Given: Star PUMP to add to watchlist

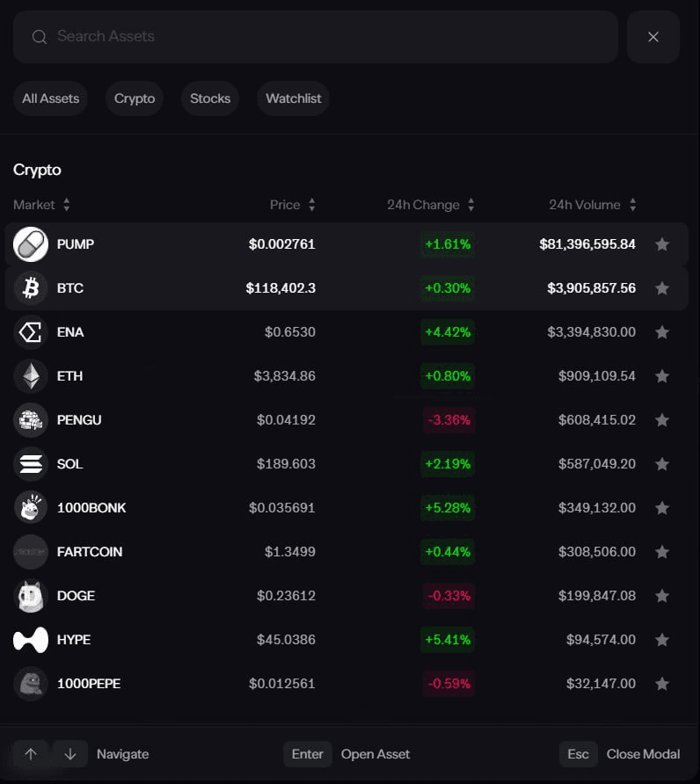Looking at the screenshot, I should pos(662,244).
